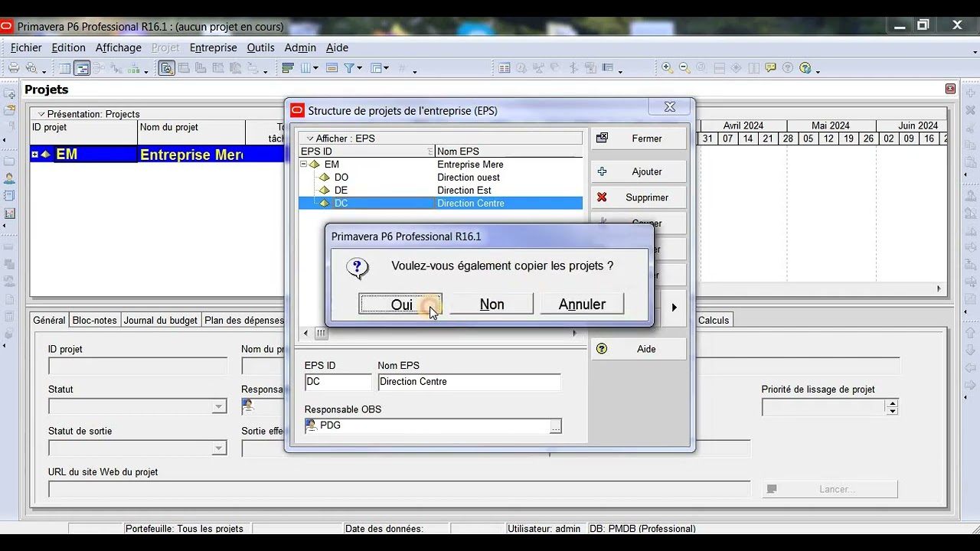Click the Resources person icon in left sidebar
The height and width of the screenshot is (551, 980).
9,178
